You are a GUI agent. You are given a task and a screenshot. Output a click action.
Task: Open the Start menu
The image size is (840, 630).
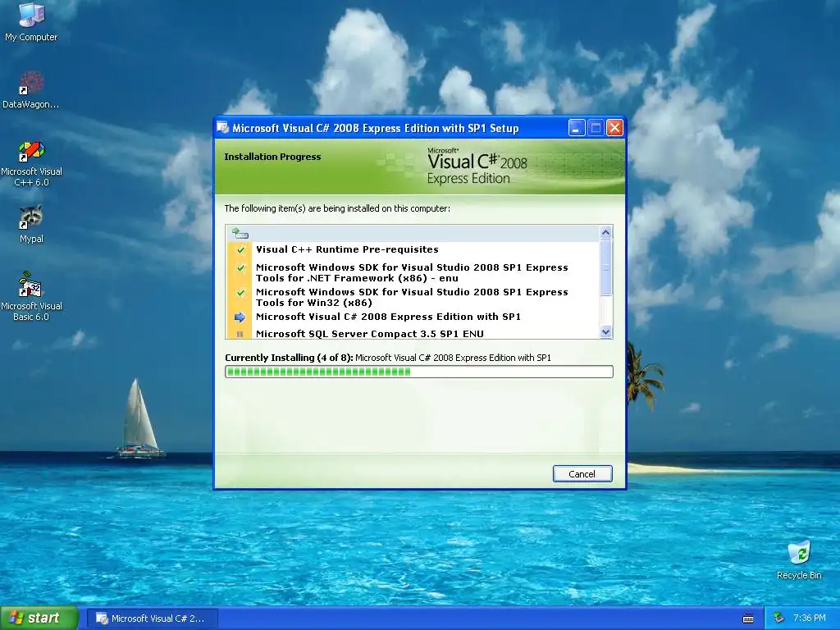39,619
